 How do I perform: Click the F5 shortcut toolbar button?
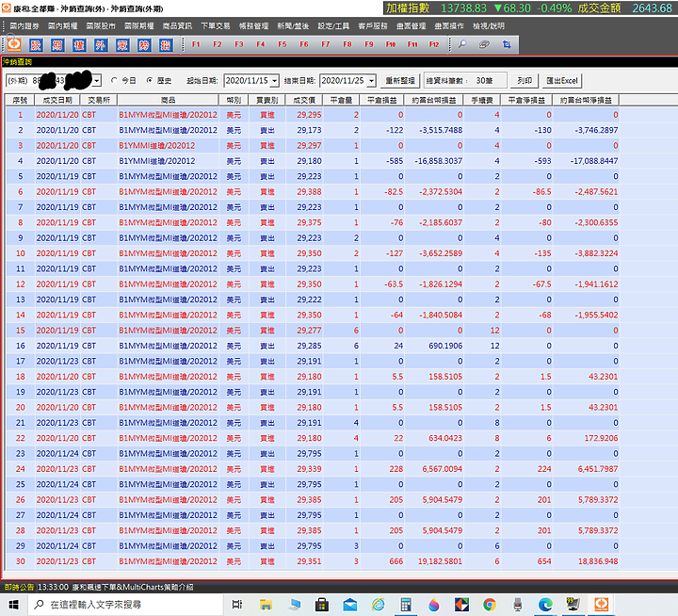pyautogui.click(x=282, y=44)
